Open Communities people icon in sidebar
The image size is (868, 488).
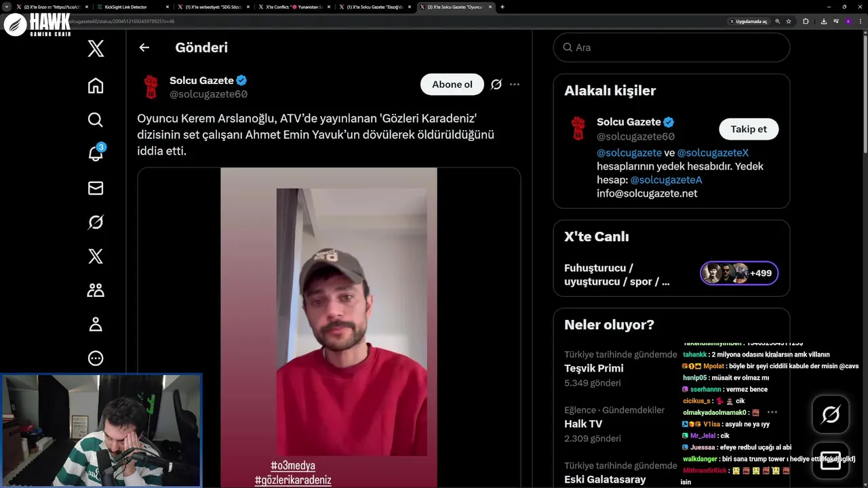point(96,290)
